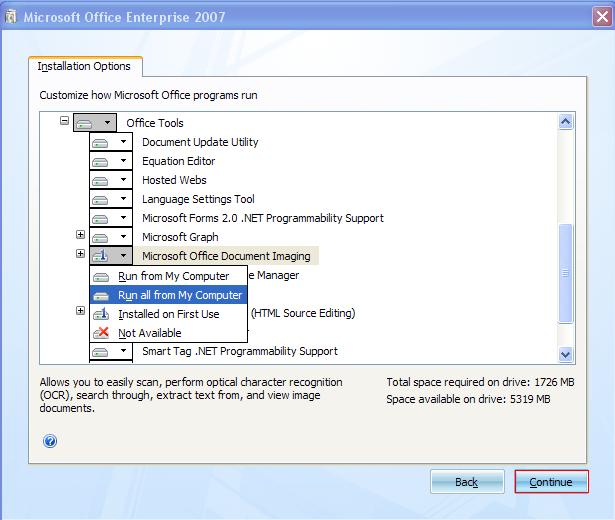Screen dimensions: 615x520
Task: Open install dropdown for Smart Tag .NET Programmability
Action: pyautogui.click(x=111, y=351)
